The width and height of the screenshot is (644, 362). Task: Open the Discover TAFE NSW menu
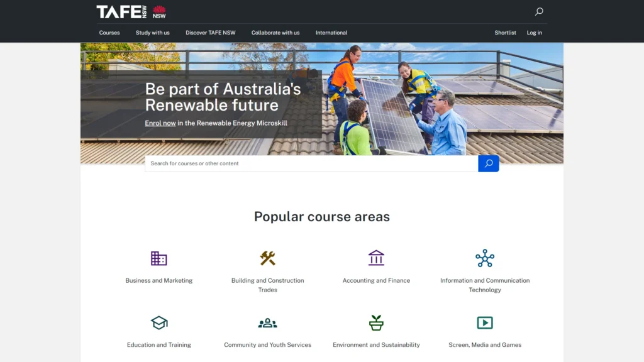210,33
